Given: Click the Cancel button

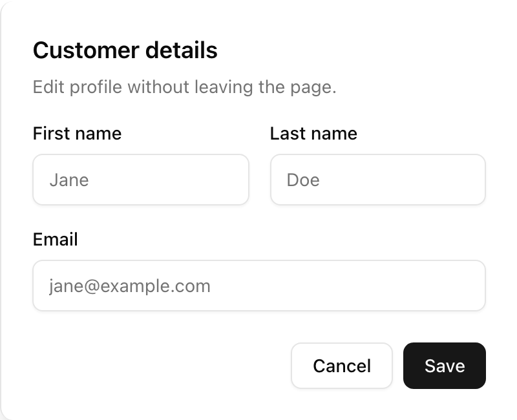Looking at the screenshot, I should pyautogui.click(x=341, y=366).
